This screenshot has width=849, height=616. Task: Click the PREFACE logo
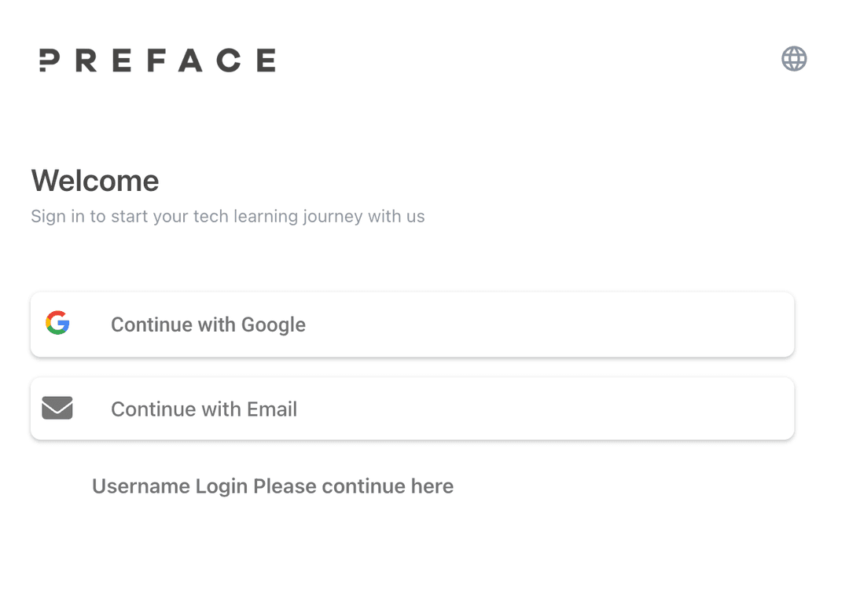157,60
